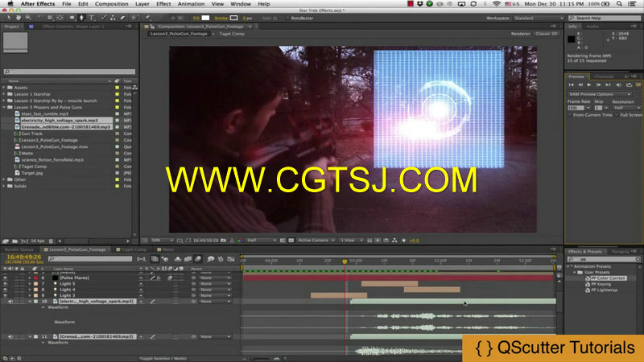
Task: Click Last Frame button in Preview panel
Action: point(608,85)
